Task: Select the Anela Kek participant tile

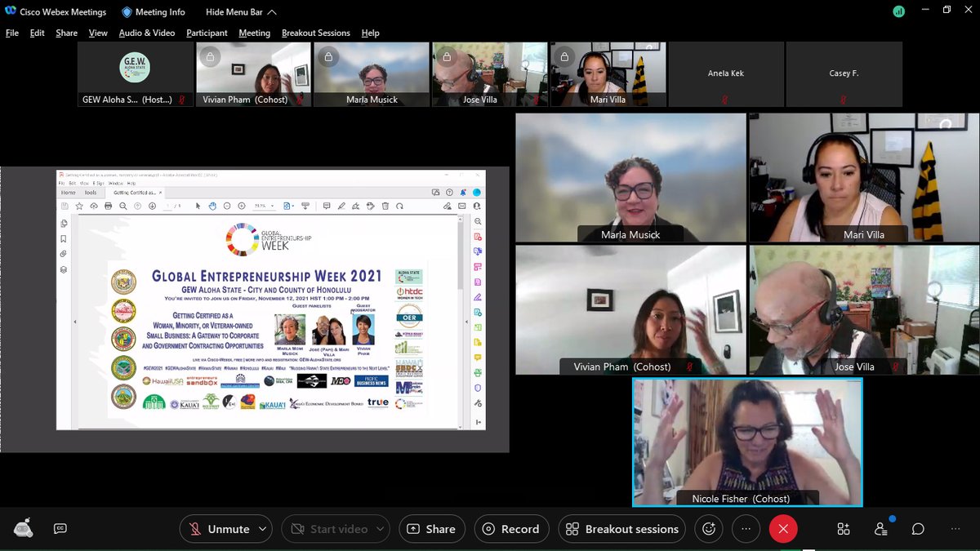Action: pyautogui.click(x=726, y=74)
